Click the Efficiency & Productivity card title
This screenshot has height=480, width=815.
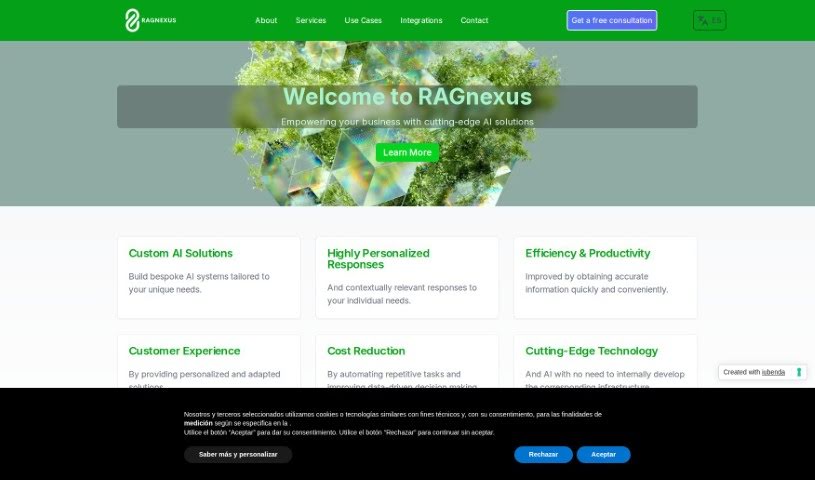[588, 253]
